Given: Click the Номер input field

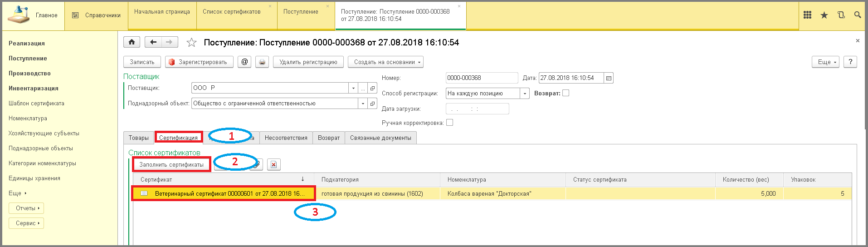Looking at the screenshot, I should [x=481, y=78].
